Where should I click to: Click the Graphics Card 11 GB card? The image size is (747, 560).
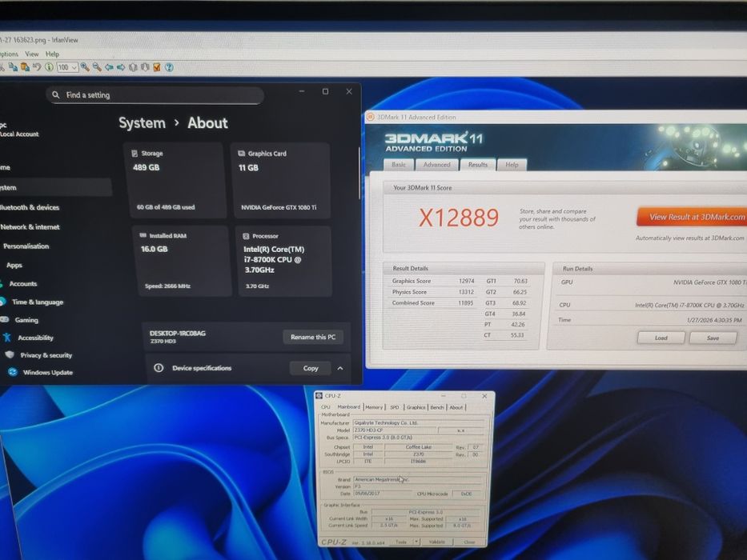(280, 181)
